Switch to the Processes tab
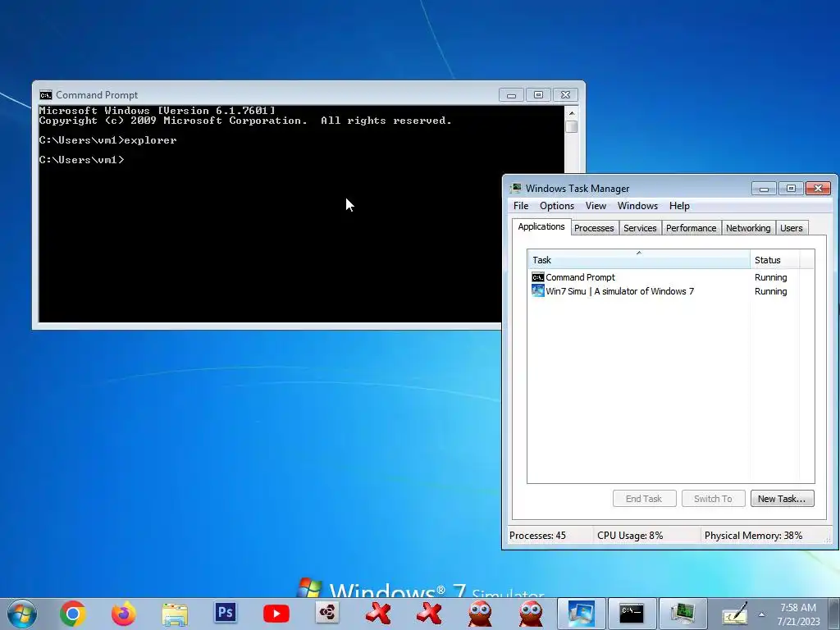This screenshot has height=630, width=840. coord(594,228)
